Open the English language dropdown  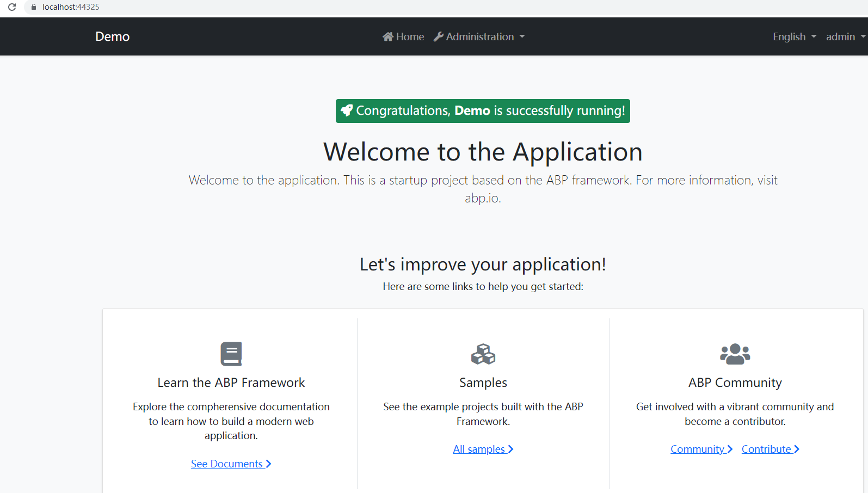click(x=794, y=36)
